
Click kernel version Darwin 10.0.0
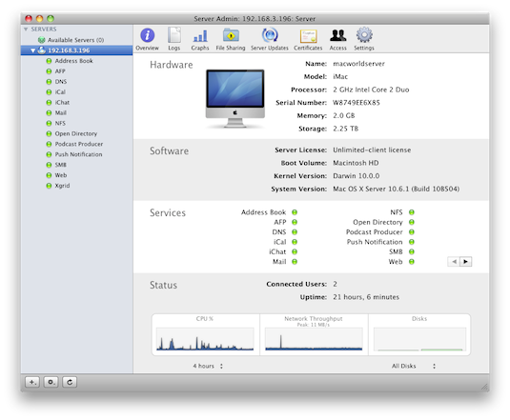pos(357,176)
